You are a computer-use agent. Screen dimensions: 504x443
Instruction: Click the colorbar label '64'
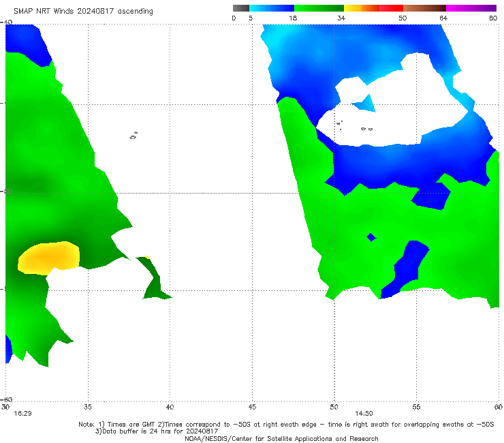[443, 18]
